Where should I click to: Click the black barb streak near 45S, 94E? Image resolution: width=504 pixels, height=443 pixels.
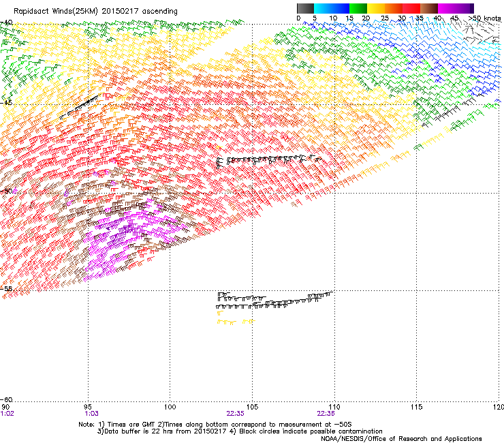(x=80, y=107)
